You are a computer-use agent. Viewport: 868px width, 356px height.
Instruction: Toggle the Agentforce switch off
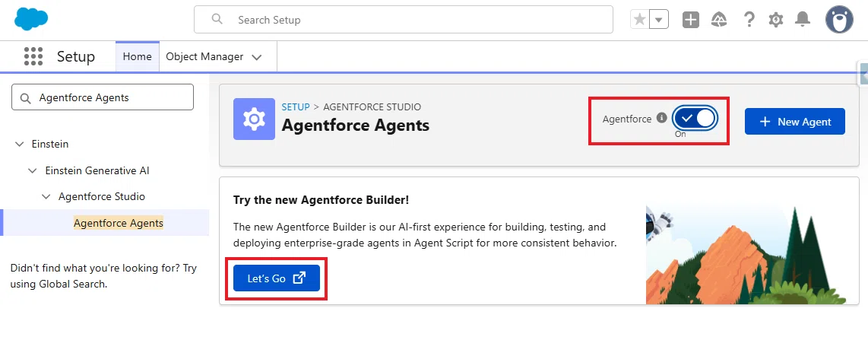(695, 119)
